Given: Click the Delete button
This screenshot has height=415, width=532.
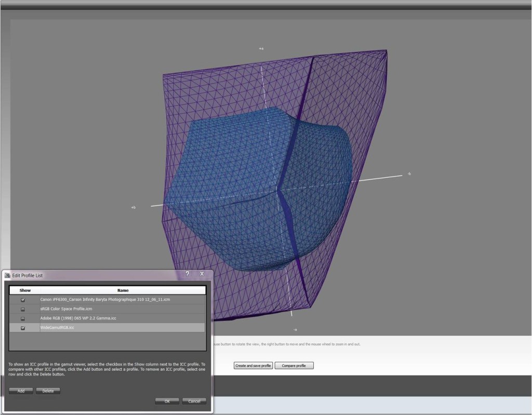Looking at the screenshot, I should pyautogui.click(x=48, y=391).
